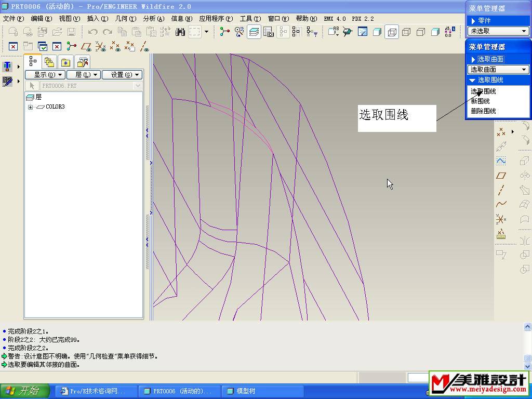This screenshot has height=399, width=532.
Task: Toggle datum axis display eye icon
Action: (144, 46)
